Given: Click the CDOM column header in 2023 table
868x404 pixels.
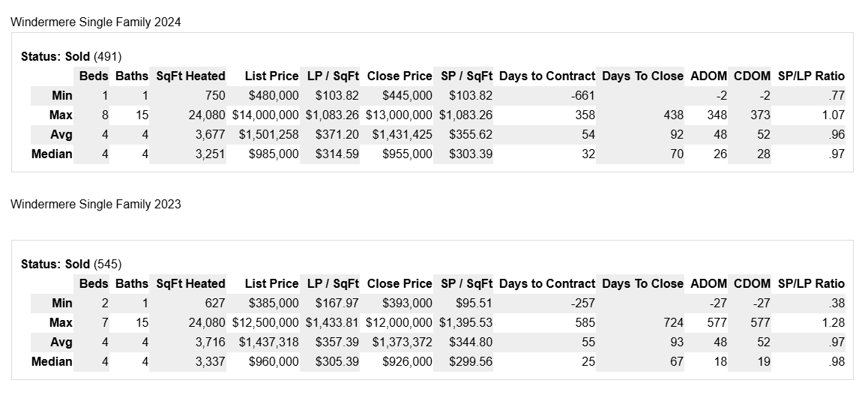Looking at the screenshot, I should pos(752,283).
